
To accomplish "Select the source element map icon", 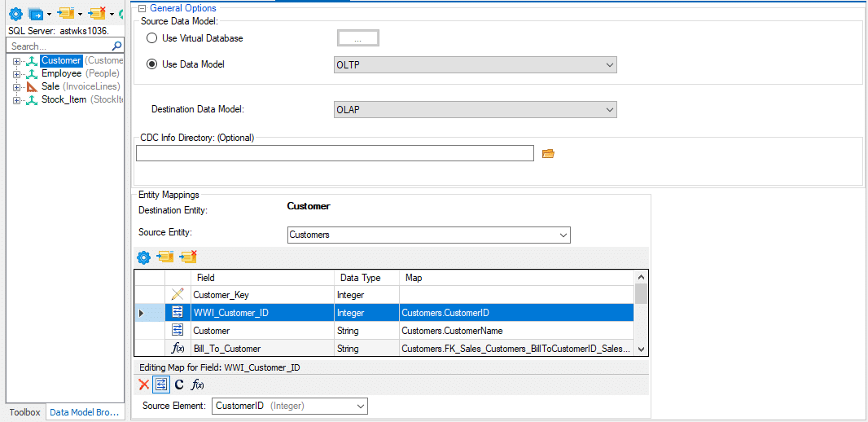I will 161,385.
